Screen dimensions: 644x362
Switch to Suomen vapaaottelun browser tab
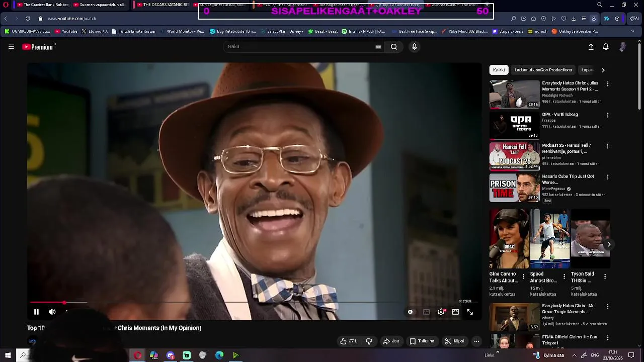[x=99, y=5]
